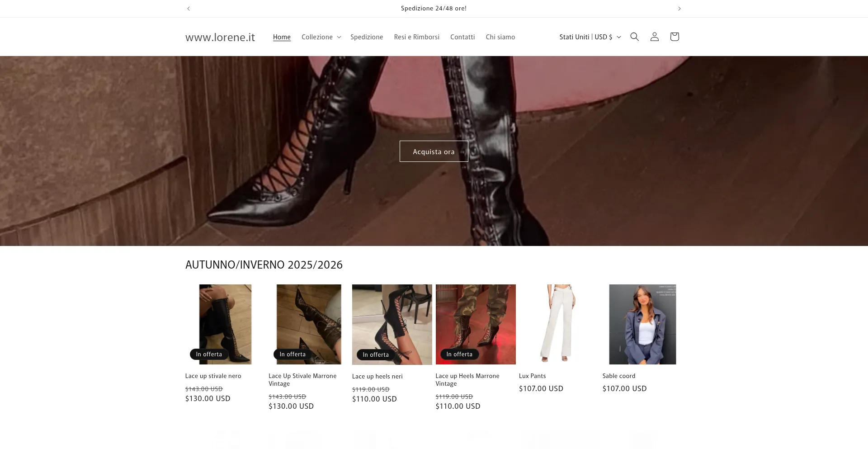The height and width of the screenshot is (449, 868).
Task: Click the www.lorene.it store logo
Action: (x=220, y=37)
